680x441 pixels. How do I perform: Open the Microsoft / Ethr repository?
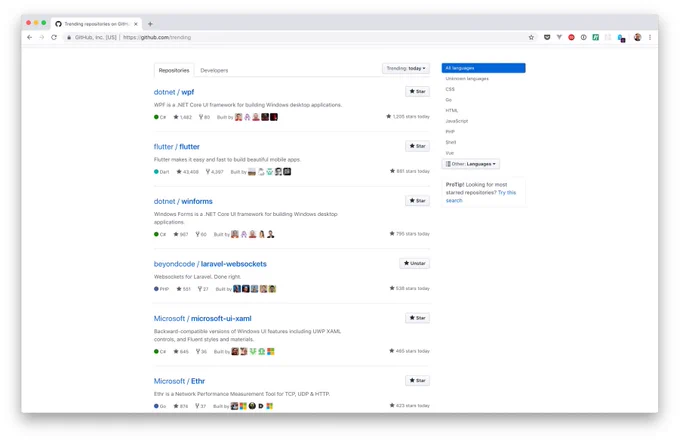179,381
